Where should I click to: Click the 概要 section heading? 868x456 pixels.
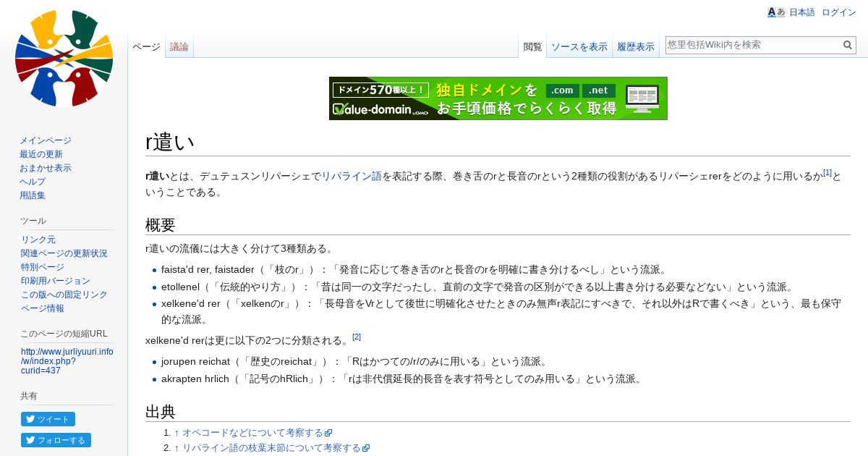[x=161, y=224]
